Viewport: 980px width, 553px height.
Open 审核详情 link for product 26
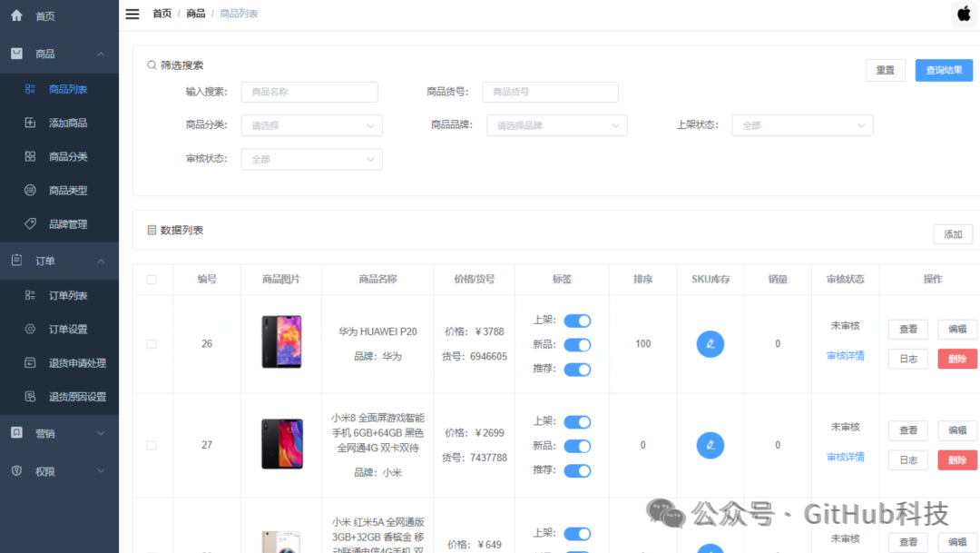click(845, 355)
